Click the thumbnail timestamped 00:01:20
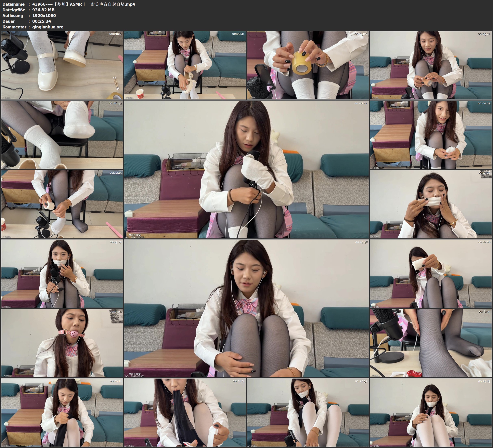Viewport: 493px width, 448px height. 62,65
